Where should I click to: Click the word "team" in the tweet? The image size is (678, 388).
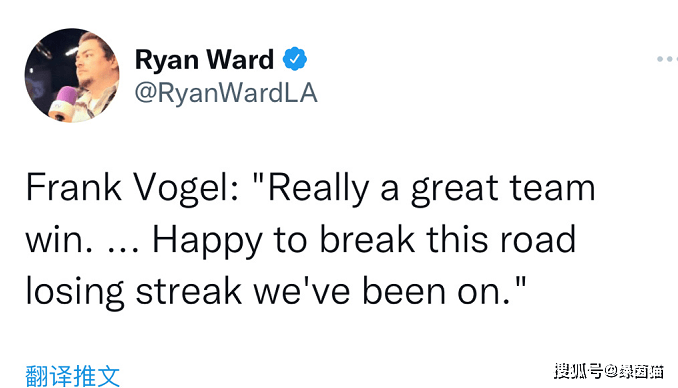pos(553,188)
